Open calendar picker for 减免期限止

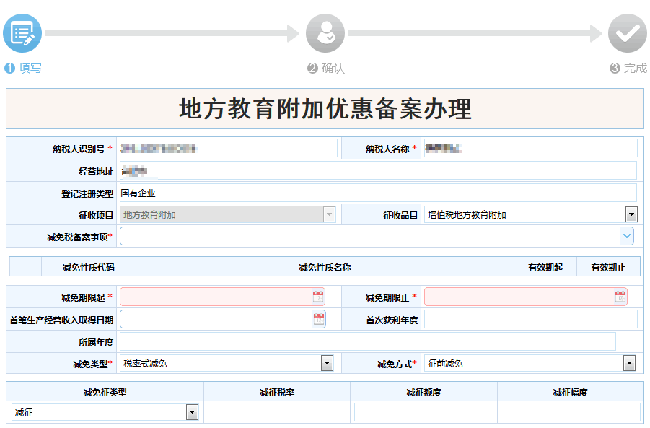(621, 297)
